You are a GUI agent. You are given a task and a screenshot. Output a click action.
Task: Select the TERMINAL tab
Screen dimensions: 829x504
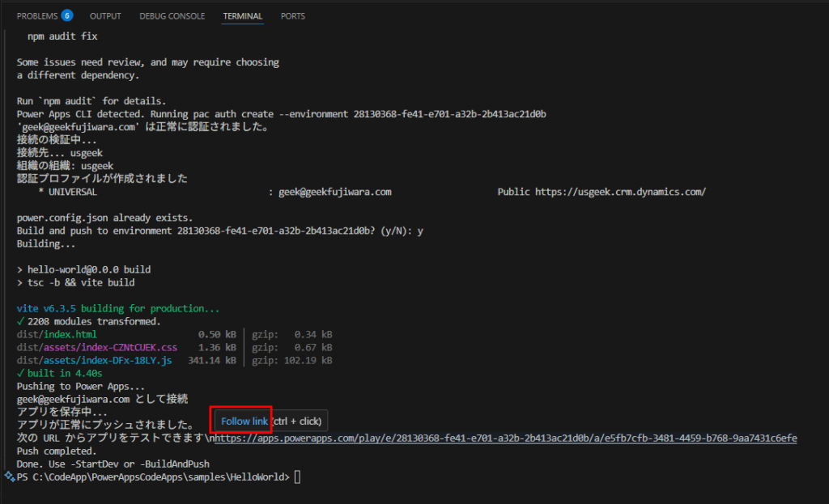click(x=243, y=16)
